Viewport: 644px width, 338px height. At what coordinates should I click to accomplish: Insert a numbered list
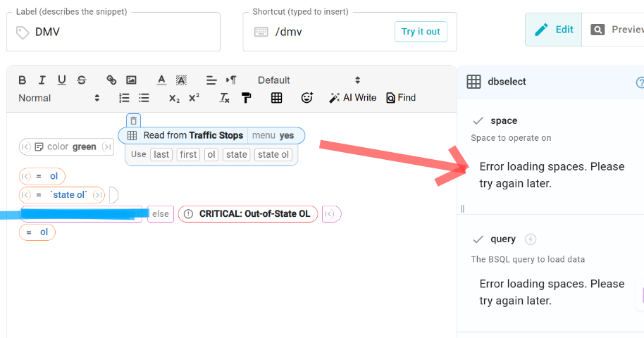(125, 98)
